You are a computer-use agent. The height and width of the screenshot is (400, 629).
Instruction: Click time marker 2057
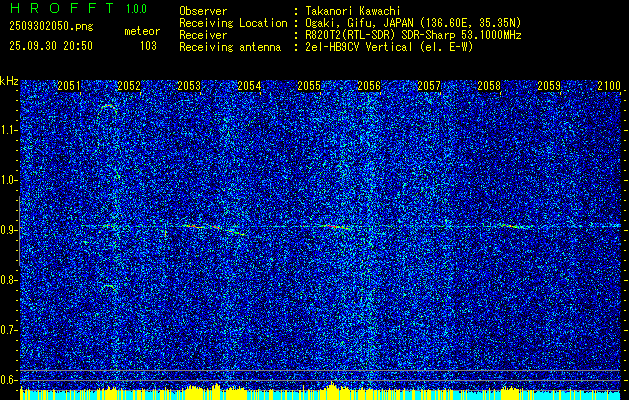pos(429,86)
